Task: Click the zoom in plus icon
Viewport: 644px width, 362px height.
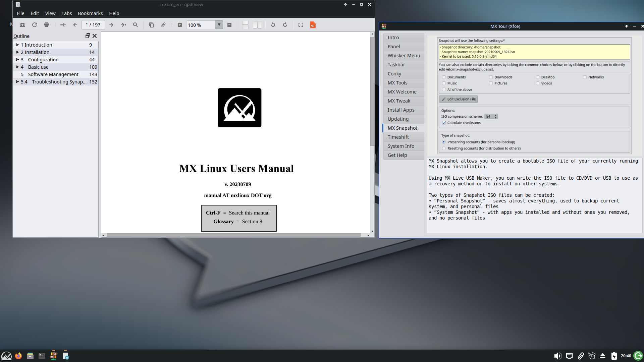Action: click(180, 25)
